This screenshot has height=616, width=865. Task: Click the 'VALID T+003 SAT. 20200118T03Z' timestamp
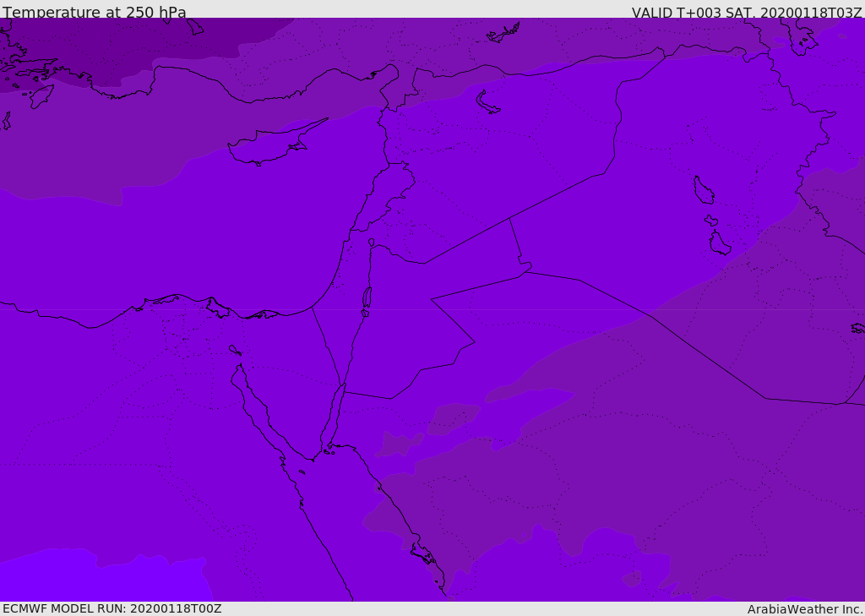[747, 13]
